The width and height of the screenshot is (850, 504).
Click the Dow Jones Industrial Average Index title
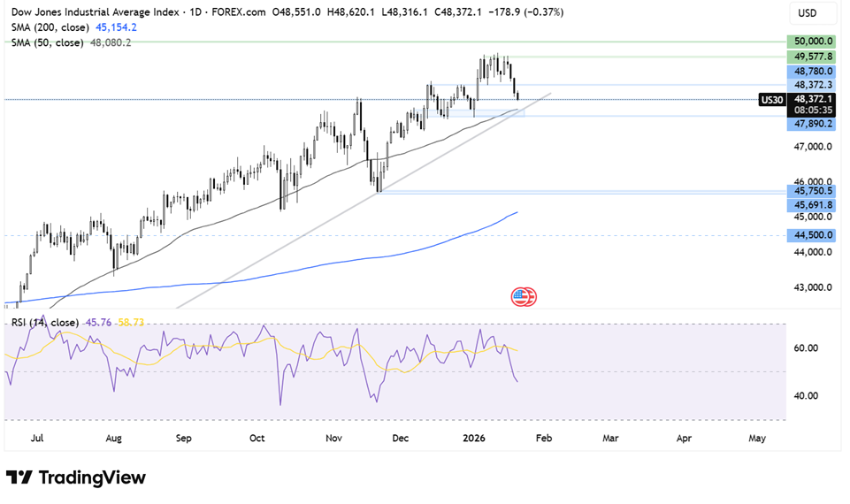(95, 11)
